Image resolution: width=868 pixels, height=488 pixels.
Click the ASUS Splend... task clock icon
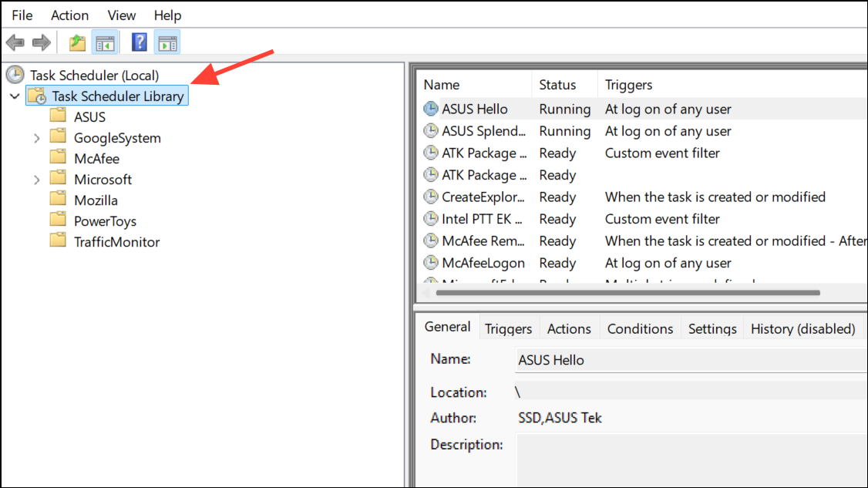tap(431, 131)
